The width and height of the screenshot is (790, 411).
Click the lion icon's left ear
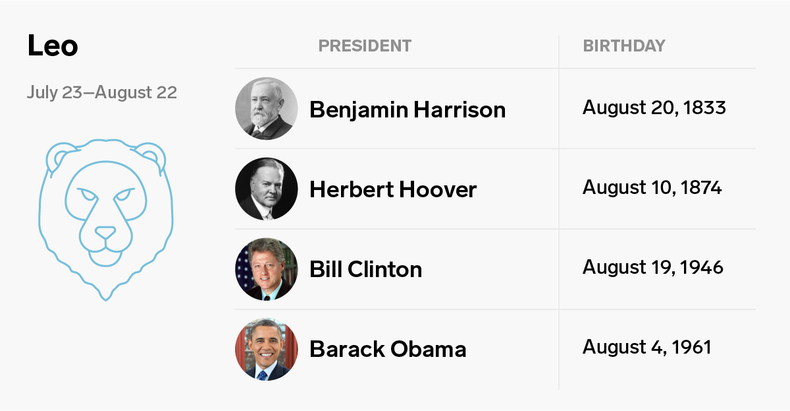click(x=62, y=154)
